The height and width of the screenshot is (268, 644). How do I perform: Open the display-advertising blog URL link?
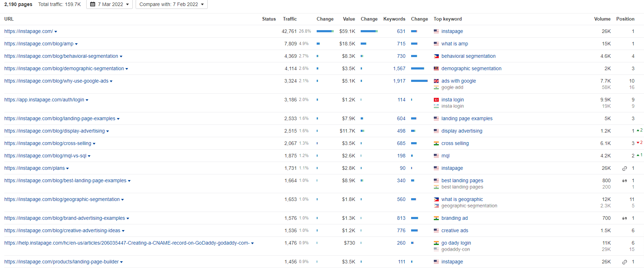coord(54,131)
